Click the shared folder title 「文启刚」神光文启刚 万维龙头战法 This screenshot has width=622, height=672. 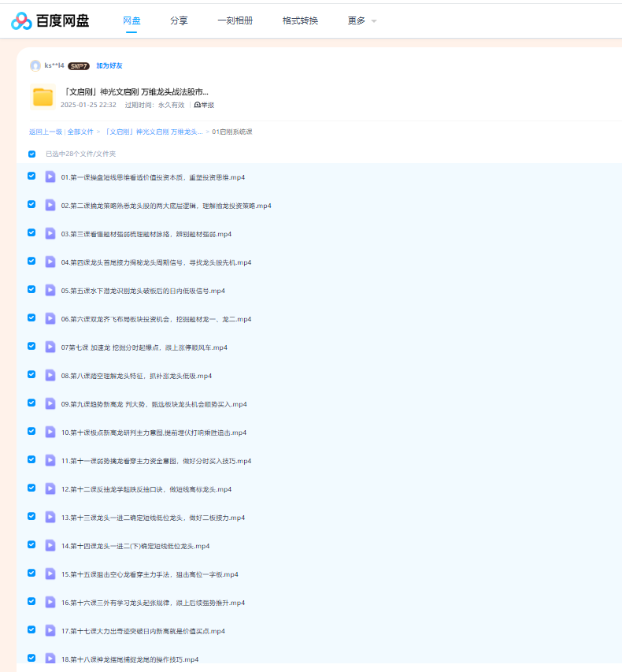point(135,91)
